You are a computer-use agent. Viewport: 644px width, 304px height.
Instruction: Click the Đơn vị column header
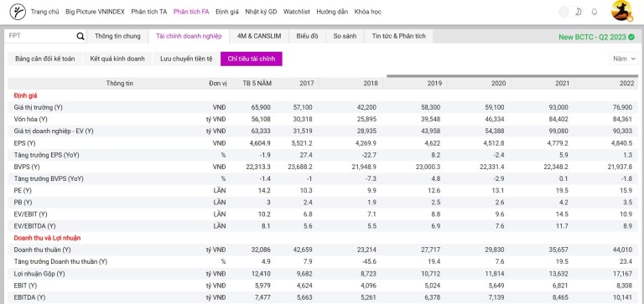pos(218,83)
